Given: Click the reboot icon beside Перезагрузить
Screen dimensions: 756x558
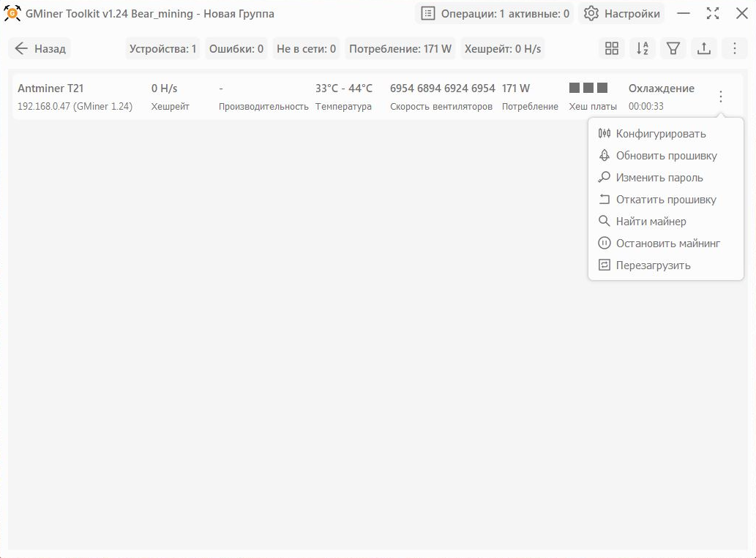Looking at the screenshot, I should click(x=604, y=265).
